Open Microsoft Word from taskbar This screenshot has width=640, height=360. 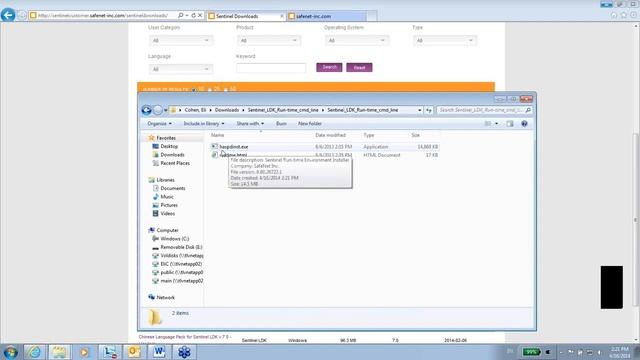coord(159,352)
